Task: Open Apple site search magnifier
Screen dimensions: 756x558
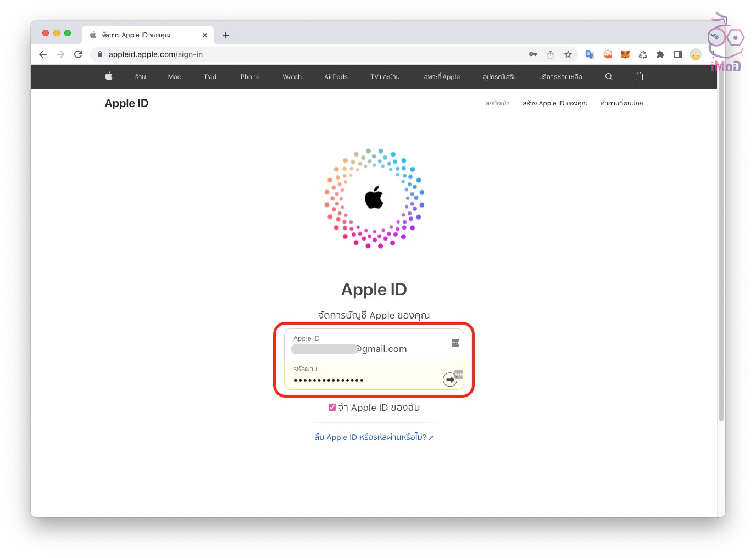Action: [609, 77]
